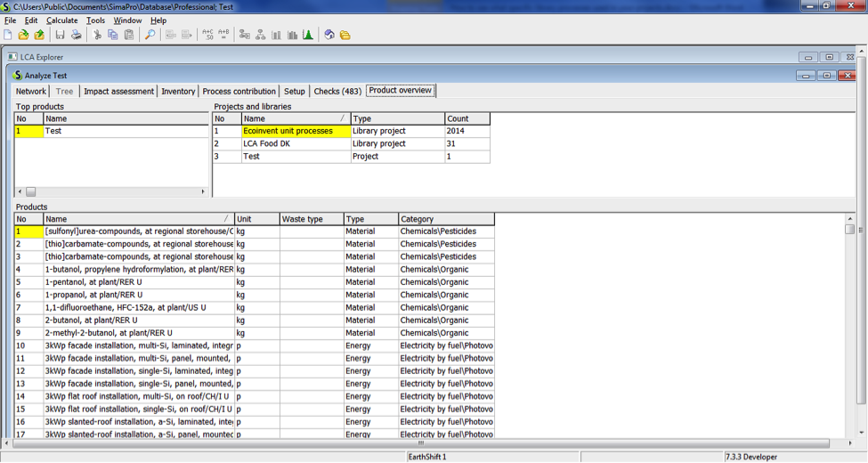
Task: Click the Copy toolbar icon
Action: pyautogui.click(x=113, y=35)
